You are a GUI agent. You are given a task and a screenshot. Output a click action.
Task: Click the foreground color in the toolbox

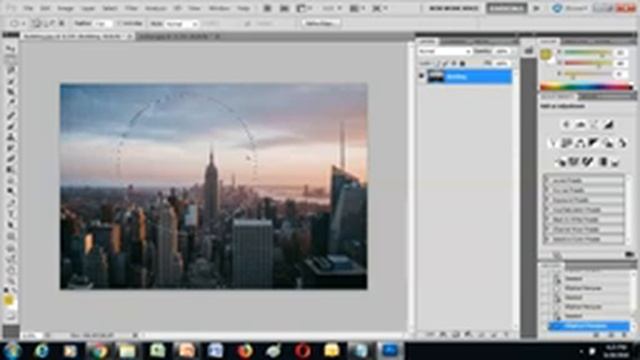(9, 300)
